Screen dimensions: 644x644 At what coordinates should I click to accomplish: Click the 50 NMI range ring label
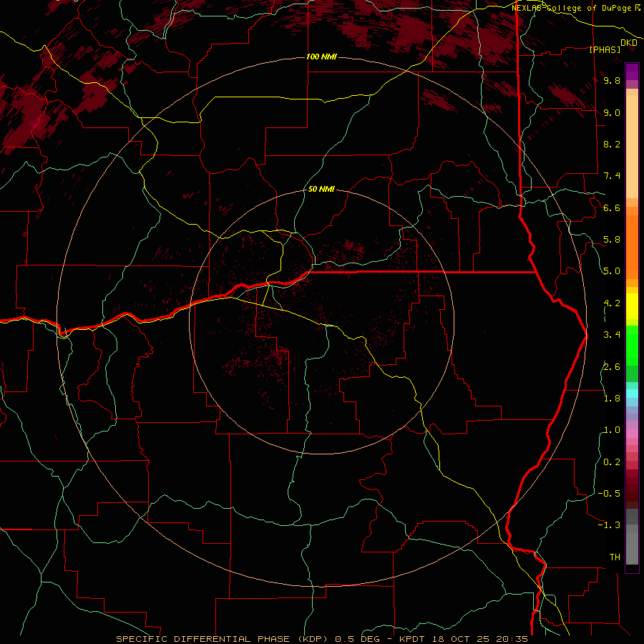click(x=321, y=189)
